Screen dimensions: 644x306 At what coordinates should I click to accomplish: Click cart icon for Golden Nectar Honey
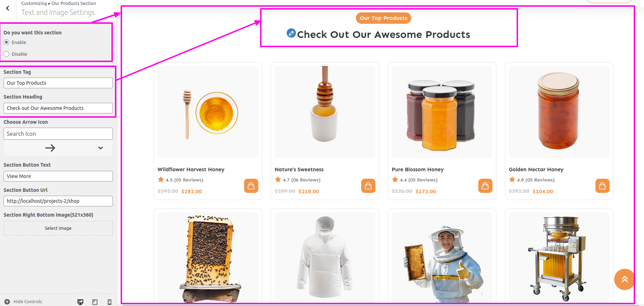click(x=602, y=186)
